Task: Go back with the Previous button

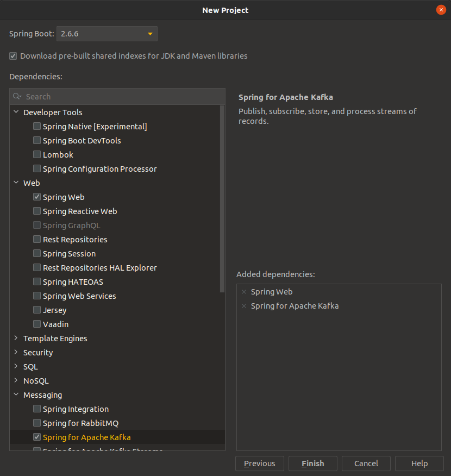Action: coord(260,464)
